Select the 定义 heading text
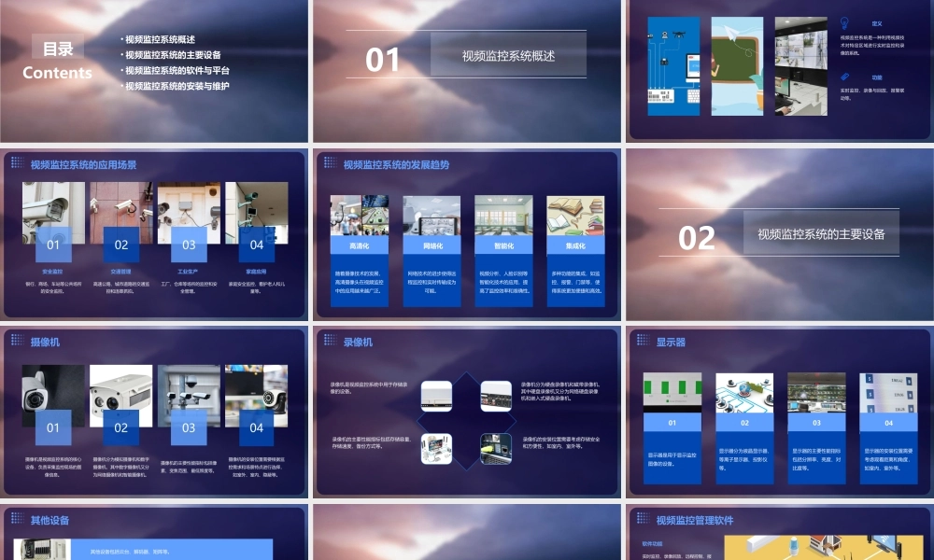 pos(877,24)
